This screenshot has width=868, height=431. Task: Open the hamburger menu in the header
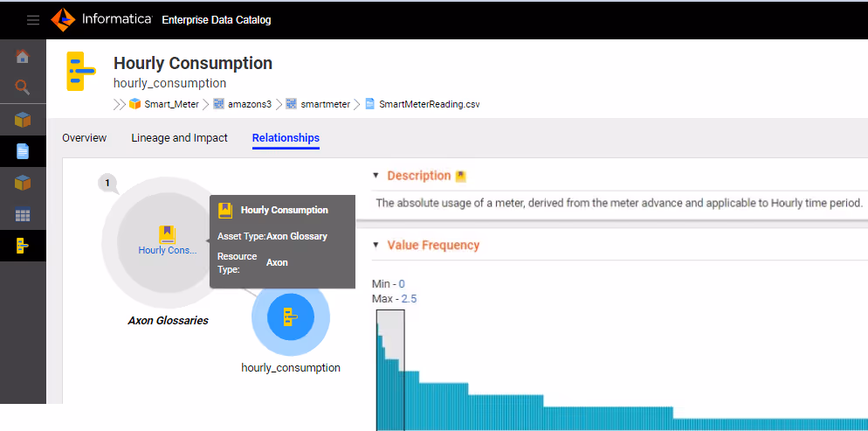tap(33, 20)
